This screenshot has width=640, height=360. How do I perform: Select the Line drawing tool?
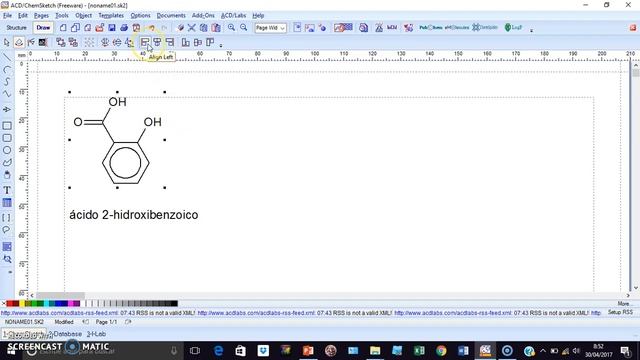click(7, 57)
